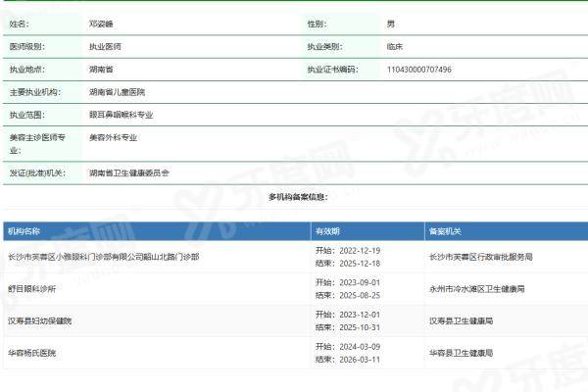Click the 汉寿县妇幼保健院 row name

point(39,320)
